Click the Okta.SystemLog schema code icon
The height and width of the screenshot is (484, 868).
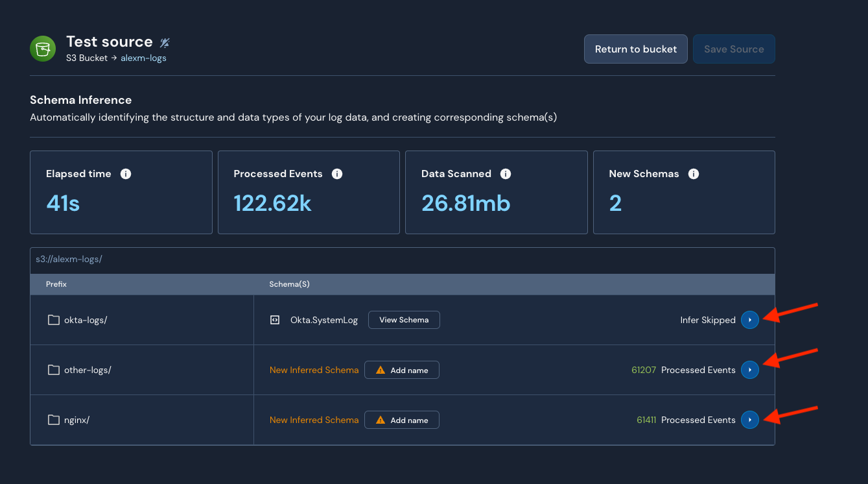coord(275,320)
